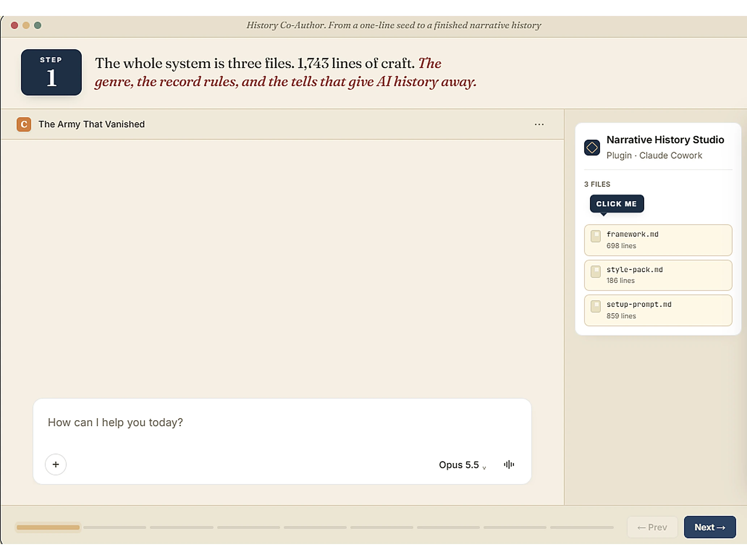Click the '186 lines' text
The width and height of the screenshot is (747, 560).
point(620,280)
